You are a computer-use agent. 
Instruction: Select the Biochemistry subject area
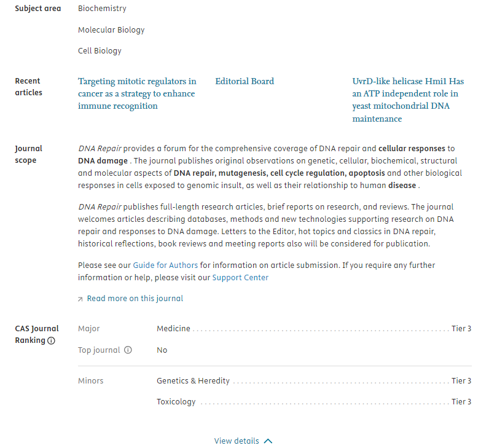pos(102,9)
